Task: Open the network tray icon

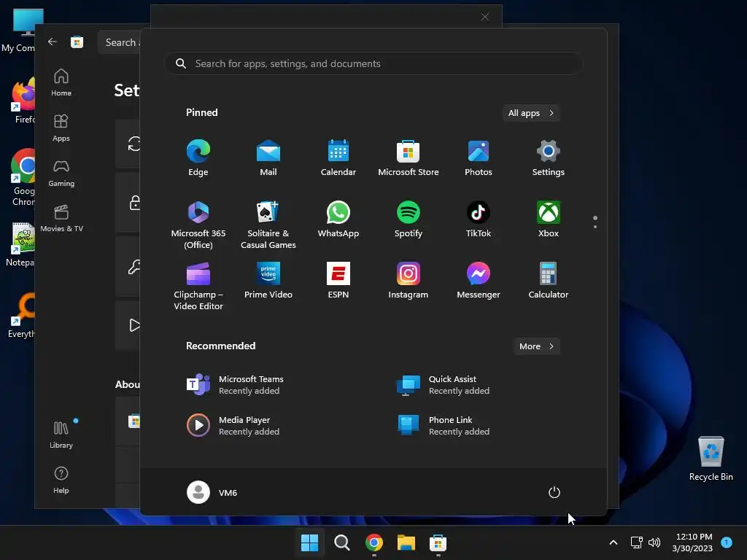Action: point(636,542)
